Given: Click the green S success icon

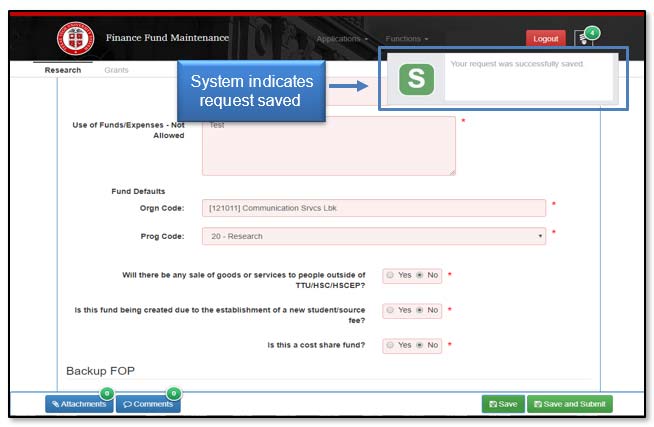Looking at the screenshot, I should [416, 79].
